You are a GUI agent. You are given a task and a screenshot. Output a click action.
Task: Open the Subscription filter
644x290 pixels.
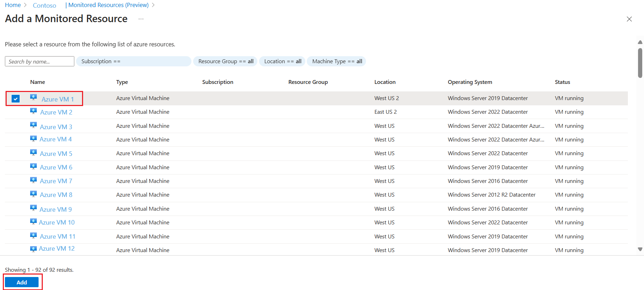[x=134, y=61]
